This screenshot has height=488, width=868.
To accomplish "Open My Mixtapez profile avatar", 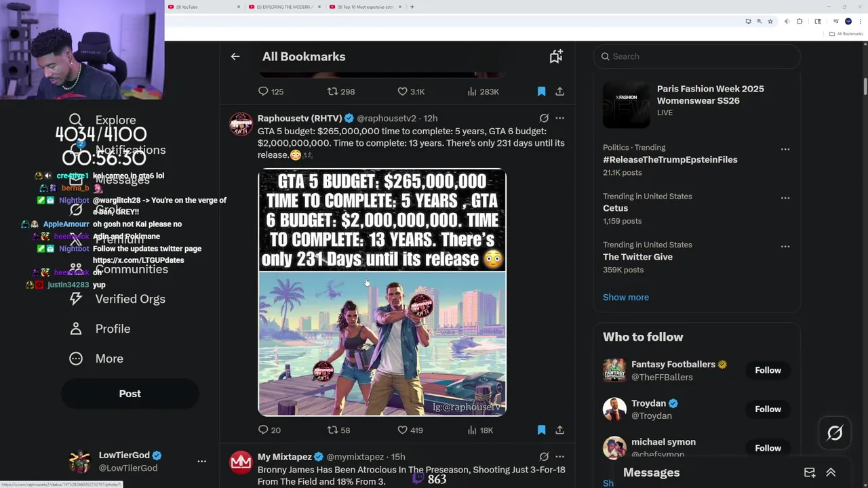I will coord(241,463).
